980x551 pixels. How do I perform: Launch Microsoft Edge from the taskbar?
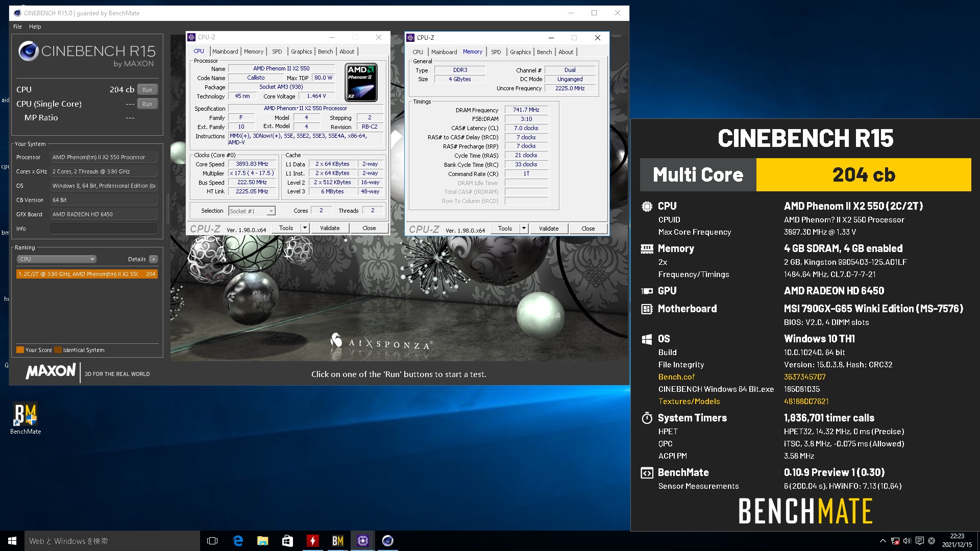[238, 541]
